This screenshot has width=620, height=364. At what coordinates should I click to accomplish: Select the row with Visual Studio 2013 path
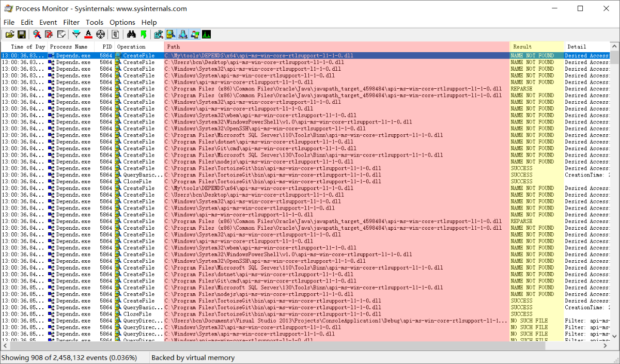tap(305, 321)
